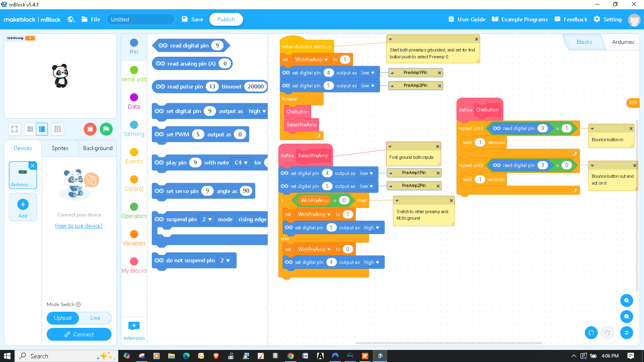Image resolution: width=644 pixels, height=362 pixels.
Task: Open File Explorer from taskbar
Action: point(171,356)
